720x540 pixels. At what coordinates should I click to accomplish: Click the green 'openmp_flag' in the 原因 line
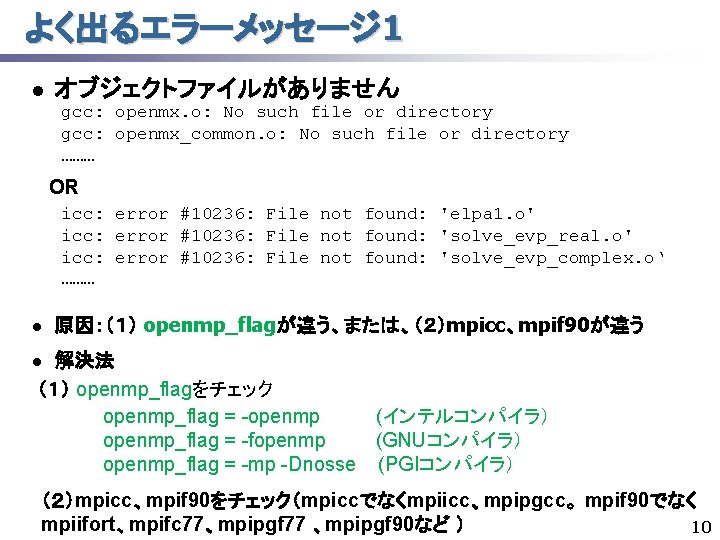209,325
